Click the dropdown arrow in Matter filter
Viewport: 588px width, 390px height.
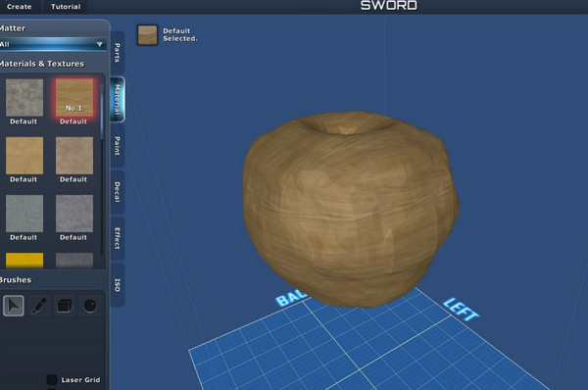tap(99, 44)
